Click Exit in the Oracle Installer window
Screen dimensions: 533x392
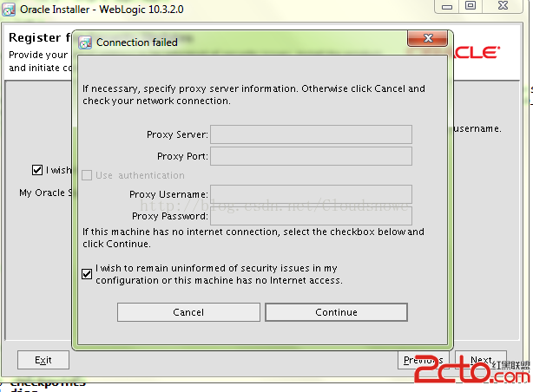pyautogui.click(x=43, y=360)
